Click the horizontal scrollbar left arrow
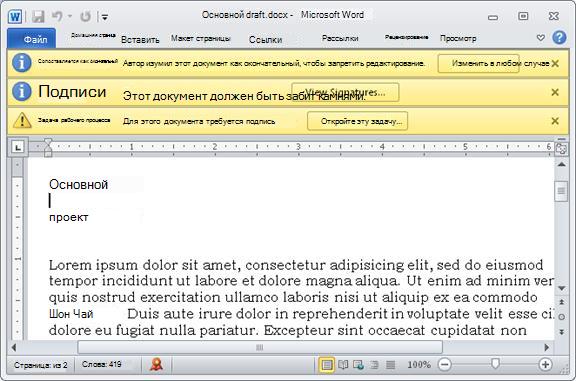The width and height of the screenshot is (576, 381). coord(14,347)
